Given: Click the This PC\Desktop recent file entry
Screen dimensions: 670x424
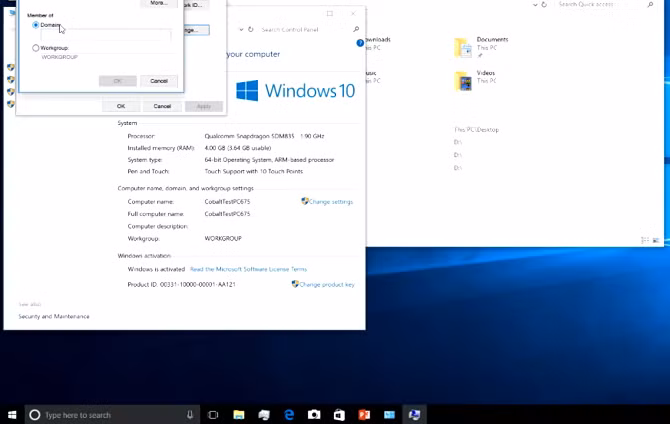Looking at the screenshot, I should coord(476,130).
